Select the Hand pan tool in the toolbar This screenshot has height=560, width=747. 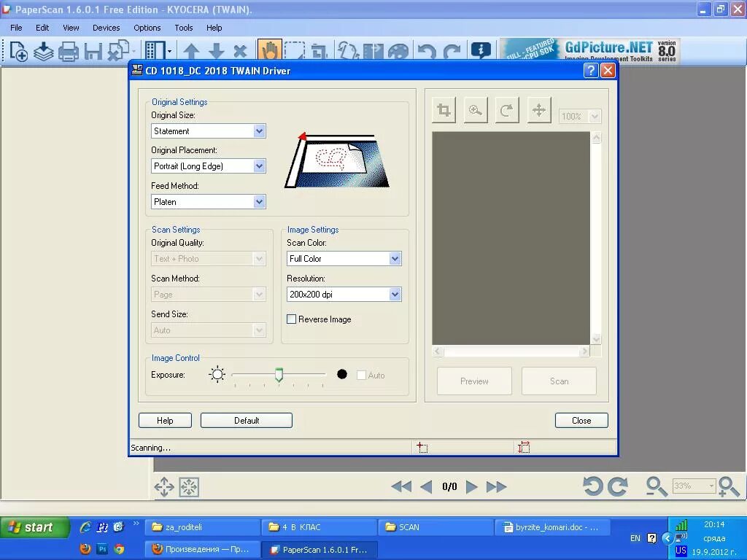point(269,51)
